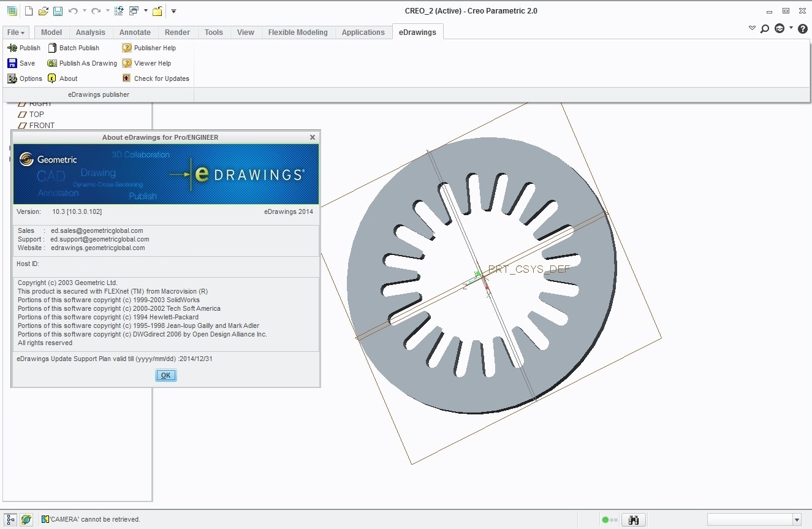Collapse the ribbon with the top-right chevron

752,28
